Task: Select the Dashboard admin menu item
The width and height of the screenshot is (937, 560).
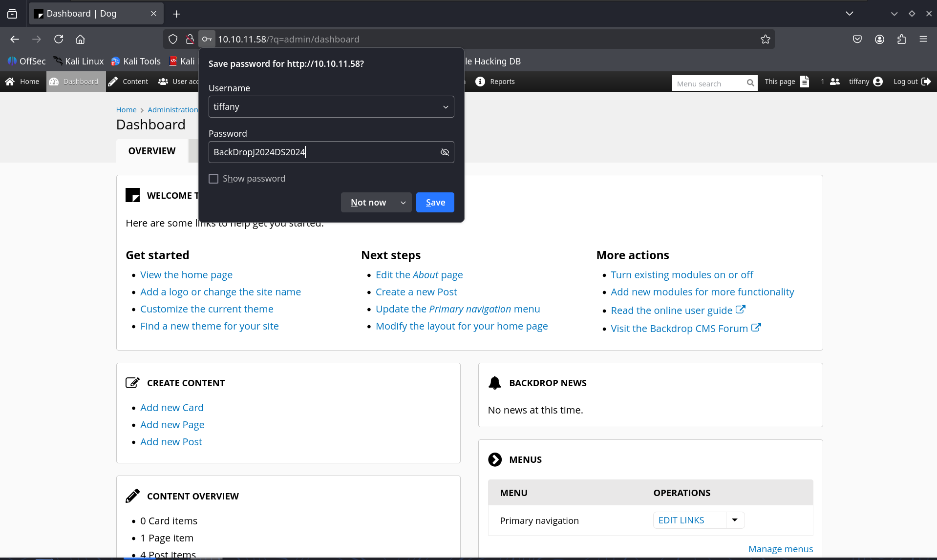Action: tap(76, 82)
